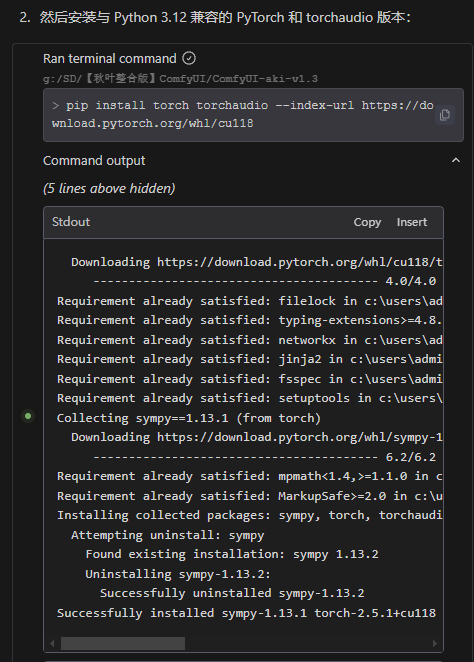This screenshot has height=662, width=474.
Task: Collapse the Command output chevron
Action: tap(456, 160)
